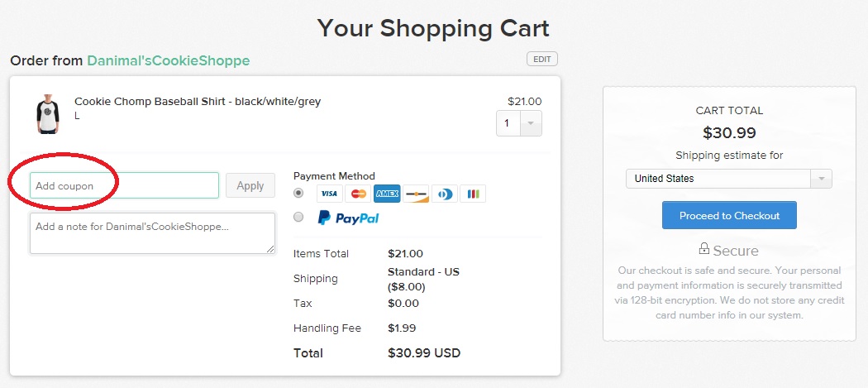Select the PayPal payment radio button
The width and height of the screenshot is (868, 388).
(299, 217)
